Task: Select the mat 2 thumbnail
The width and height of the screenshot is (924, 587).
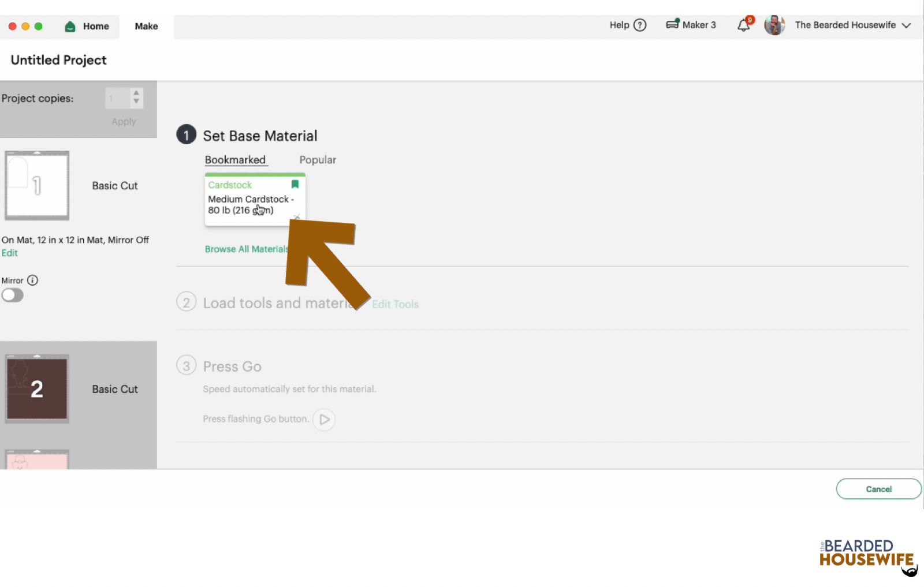Action: coord(37,388)
